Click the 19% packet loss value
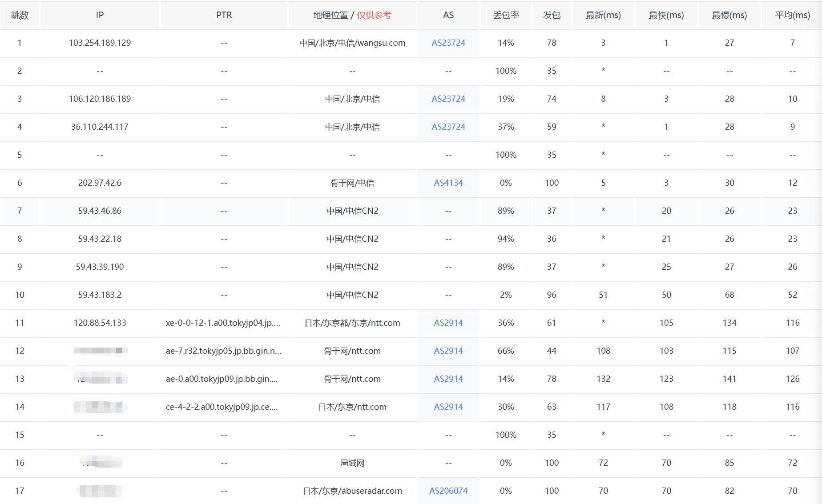The width and height of the screenshot is (822, 504). (506, 99)
